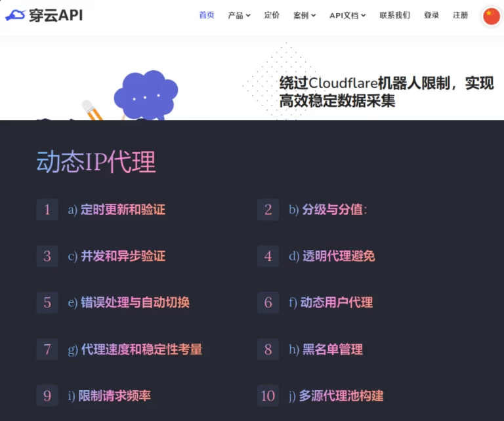Image resolution: width=504 pixels, height=421 pixels.
Task: Click the number 1 badge
Action: 47,209
